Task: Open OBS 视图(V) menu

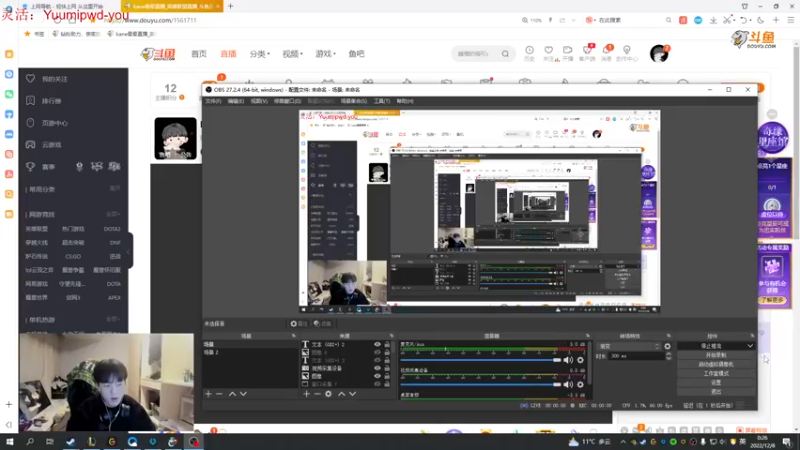Action: (x=259, y=101)
